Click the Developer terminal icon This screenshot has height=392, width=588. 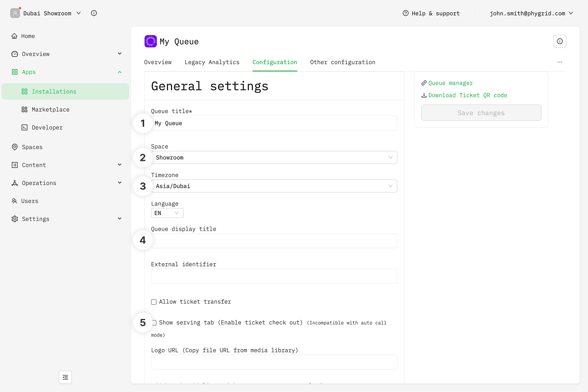[24, 127]
